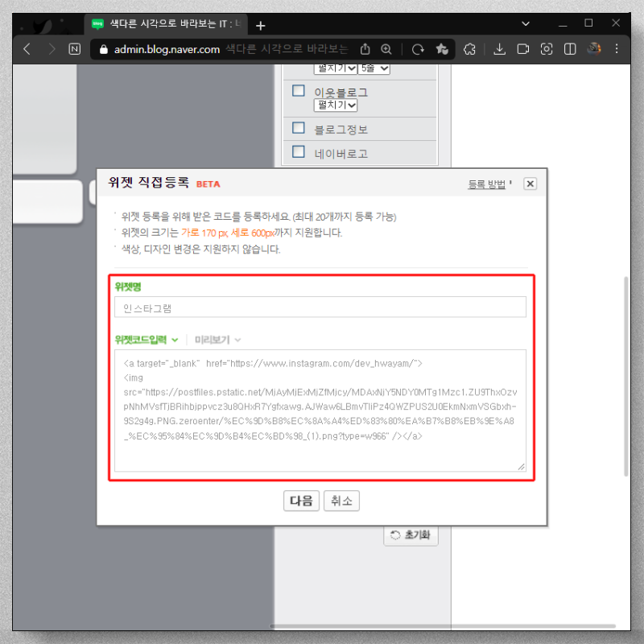644x644 pixels.
Task: Reload the page
Action: [418, 49]
